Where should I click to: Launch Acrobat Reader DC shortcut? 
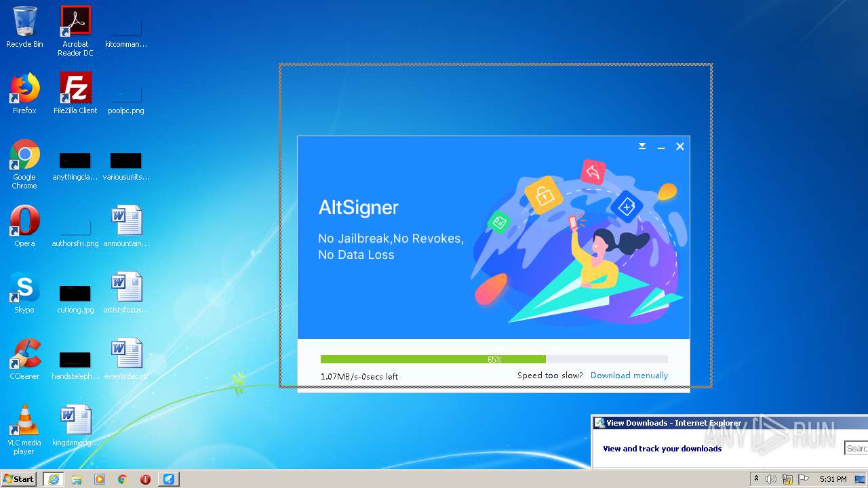(x=75, y=30)
